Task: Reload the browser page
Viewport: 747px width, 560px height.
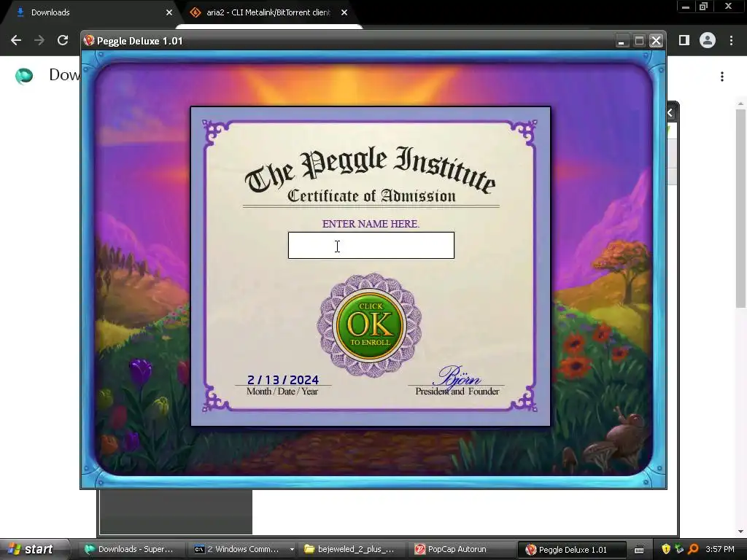Action: [x=63, y=41]
